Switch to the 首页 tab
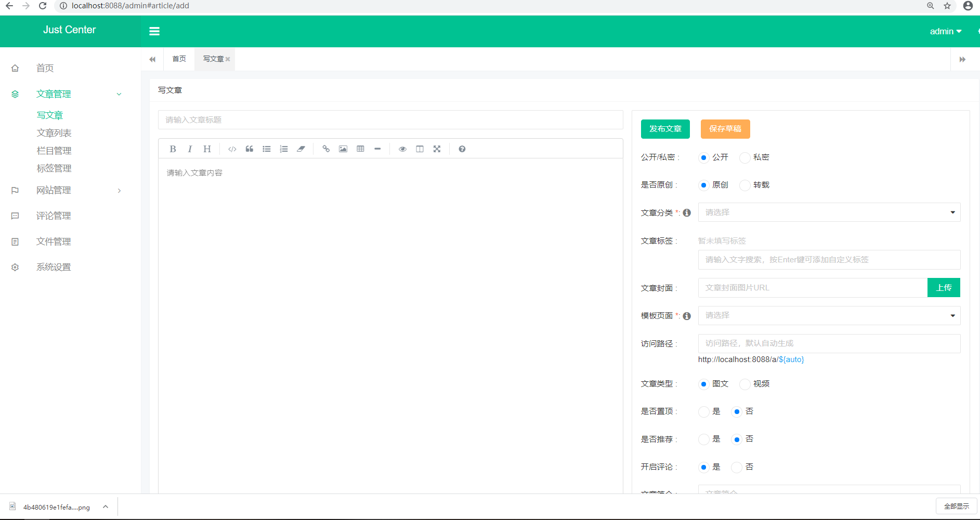Viewport: 980px width, 520px height. coord(179,59)
